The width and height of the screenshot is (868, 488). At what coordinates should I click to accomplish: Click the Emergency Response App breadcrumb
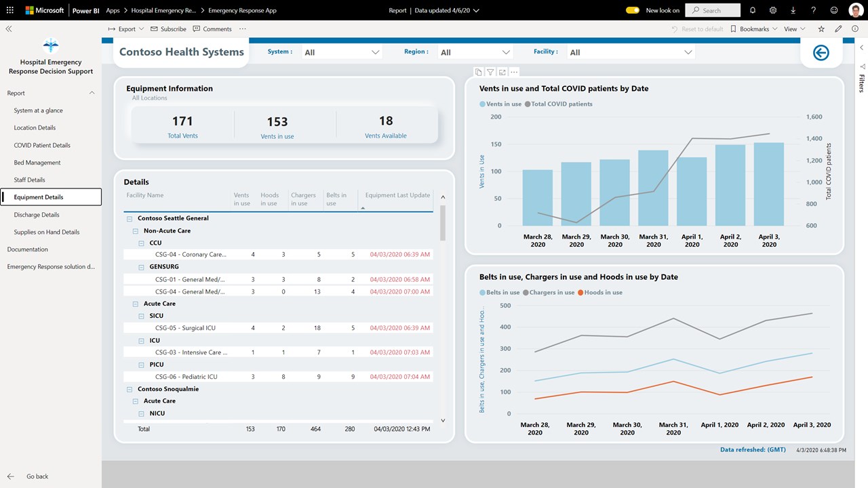243,10
